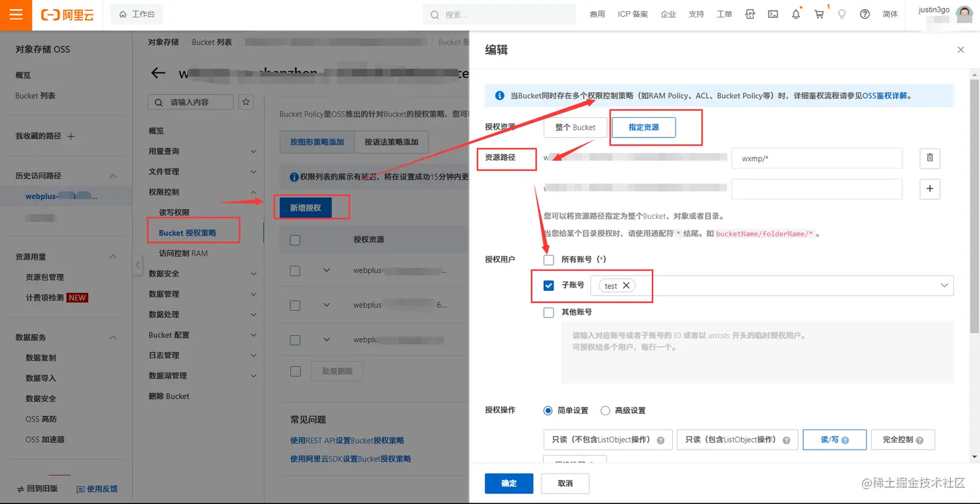The height and width of the screenshot is (504, 980).
Task: Open the shopping cart icon
Action: [819, 14]
